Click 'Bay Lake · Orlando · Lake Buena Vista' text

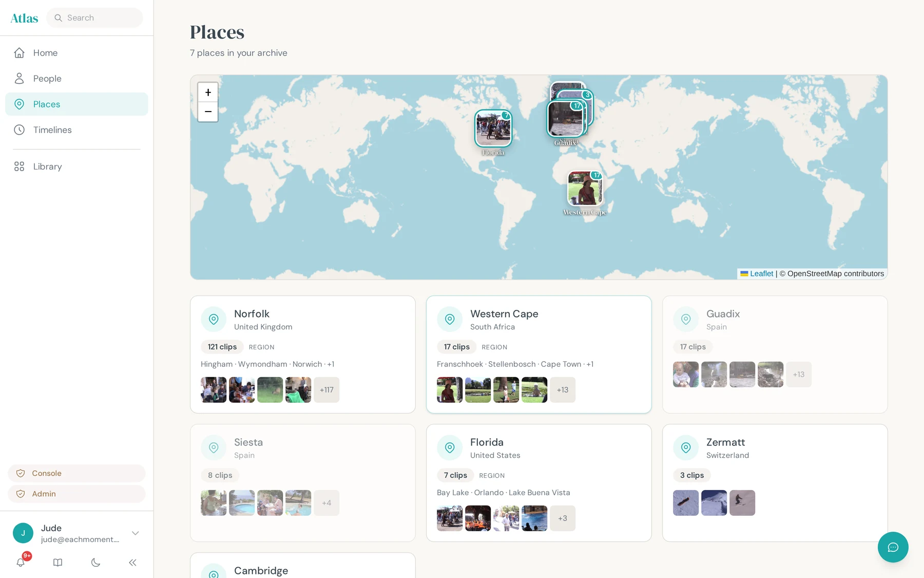[x=504, y=493]
